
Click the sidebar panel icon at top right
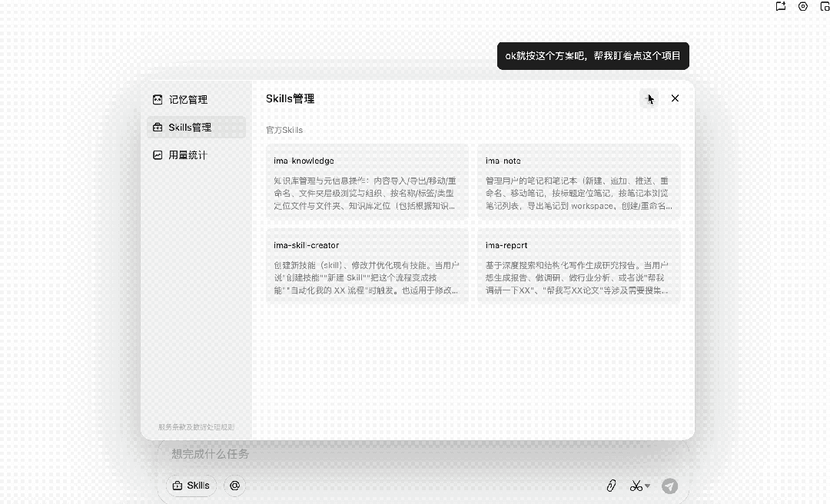tap(825, 7)
